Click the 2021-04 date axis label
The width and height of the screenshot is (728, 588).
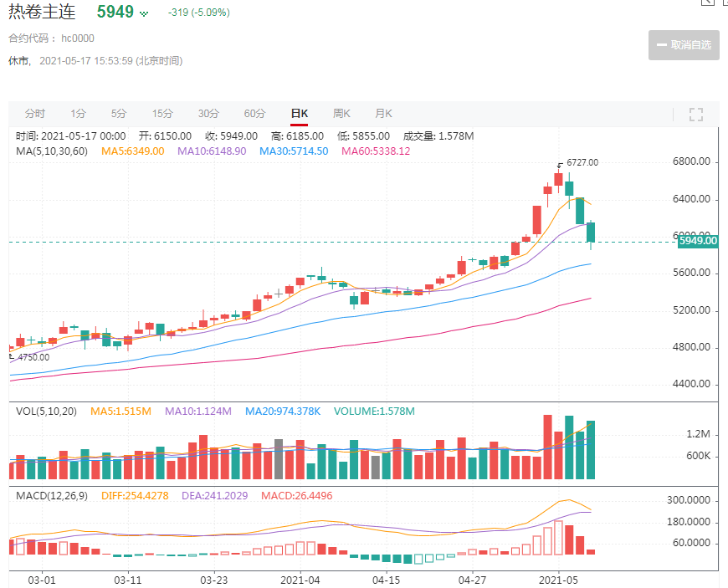click(x=300, y=580)
